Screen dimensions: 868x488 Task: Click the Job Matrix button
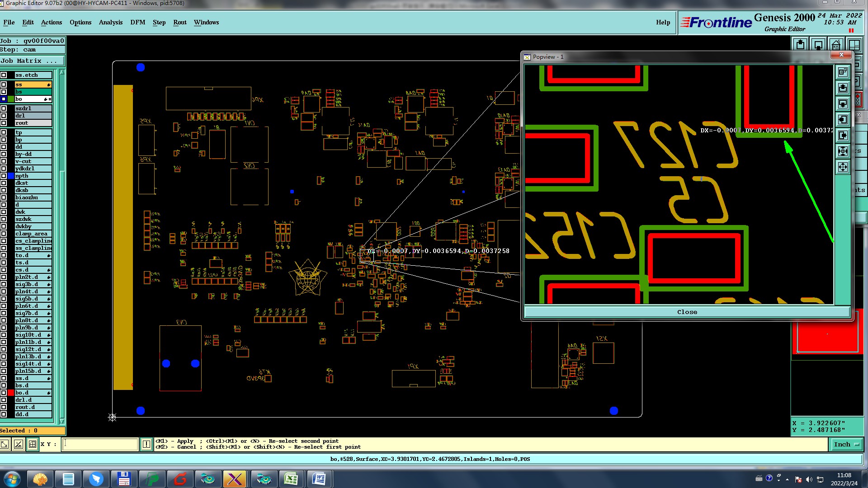pos(32,61)
